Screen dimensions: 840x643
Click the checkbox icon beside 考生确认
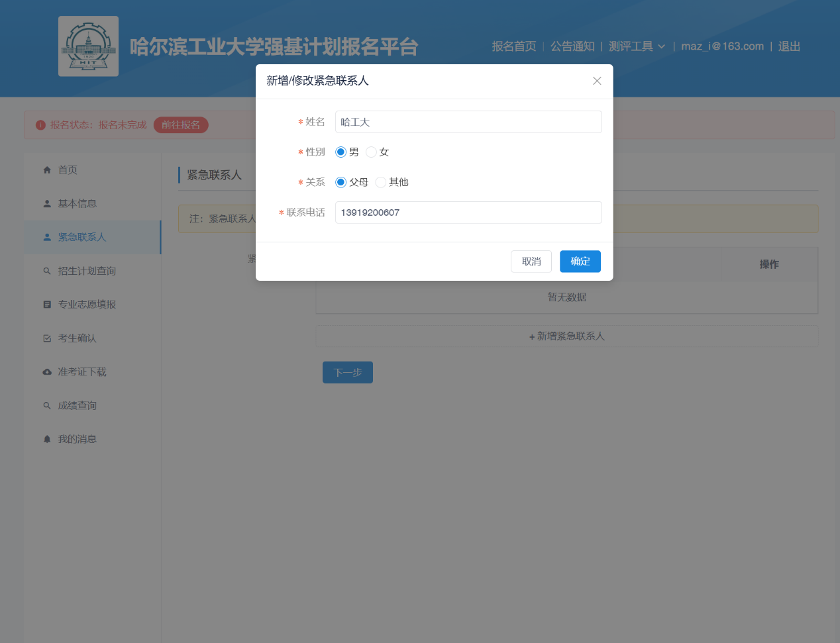tap(47, 338)
